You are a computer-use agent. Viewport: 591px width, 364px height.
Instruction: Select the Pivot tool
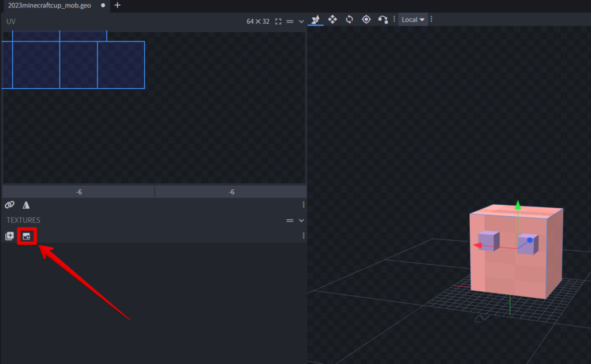(x=366, y=20)
